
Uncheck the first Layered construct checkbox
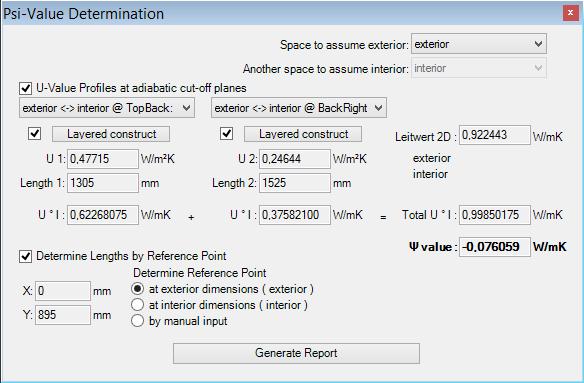(x=35, y=133)
